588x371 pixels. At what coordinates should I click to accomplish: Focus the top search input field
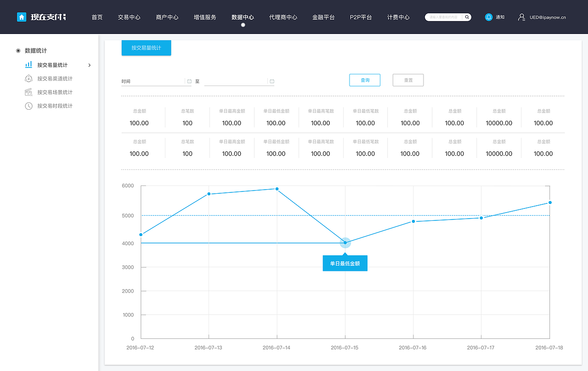(445, 17)
